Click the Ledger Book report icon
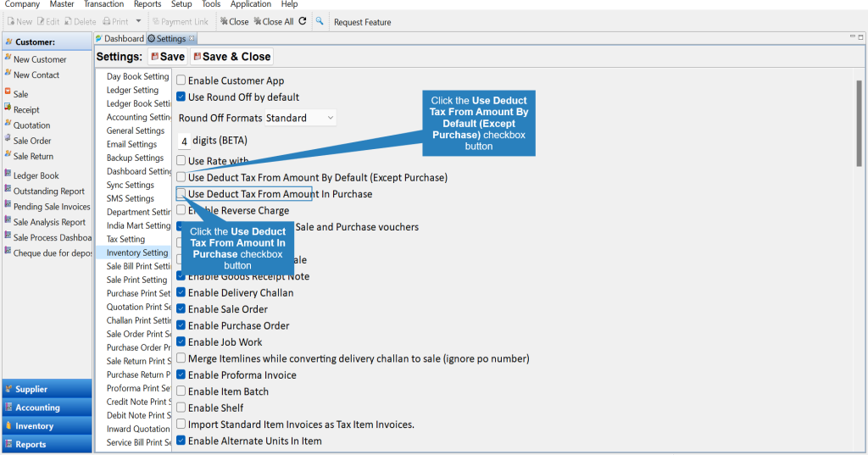 pyautogui.click(x=8, y=174)
